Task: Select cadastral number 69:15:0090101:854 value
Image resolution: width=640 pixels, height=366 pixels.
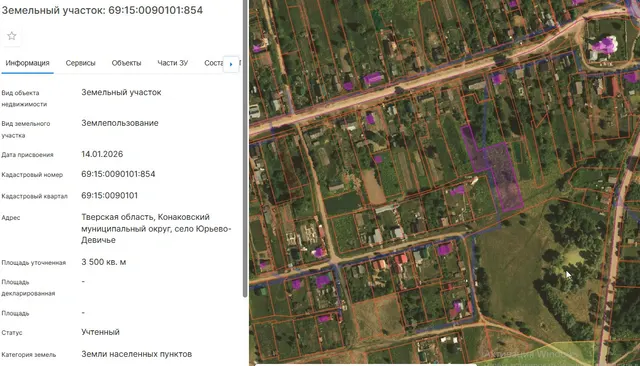Action: click(118, 174)
